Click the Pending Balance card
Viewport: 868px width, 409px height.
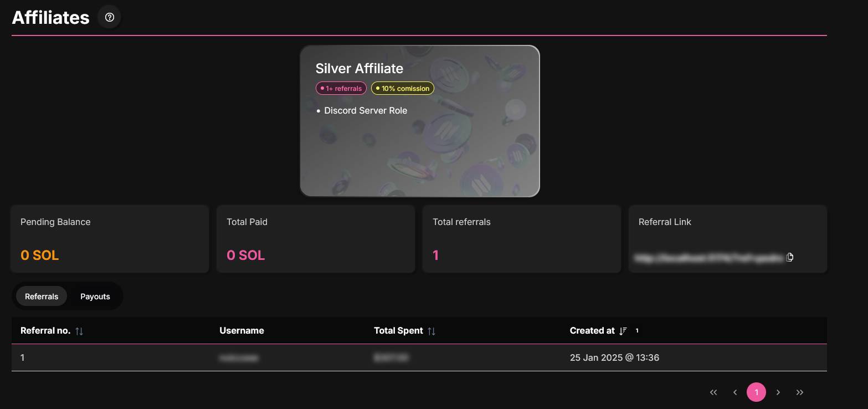tap(110, 239)
